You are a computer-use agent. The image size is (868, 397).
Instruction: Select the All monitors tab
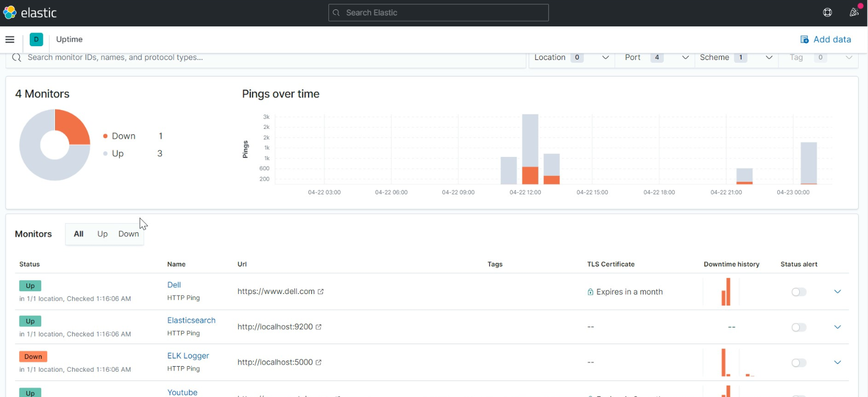point(79,234)
